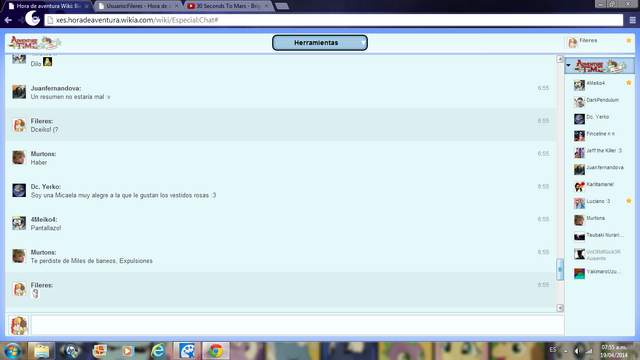Click Dc. Yerko avatar in the chat
The width and height of the screenshot is (640, 360).
pyautogui.click(x=19, y=190)
